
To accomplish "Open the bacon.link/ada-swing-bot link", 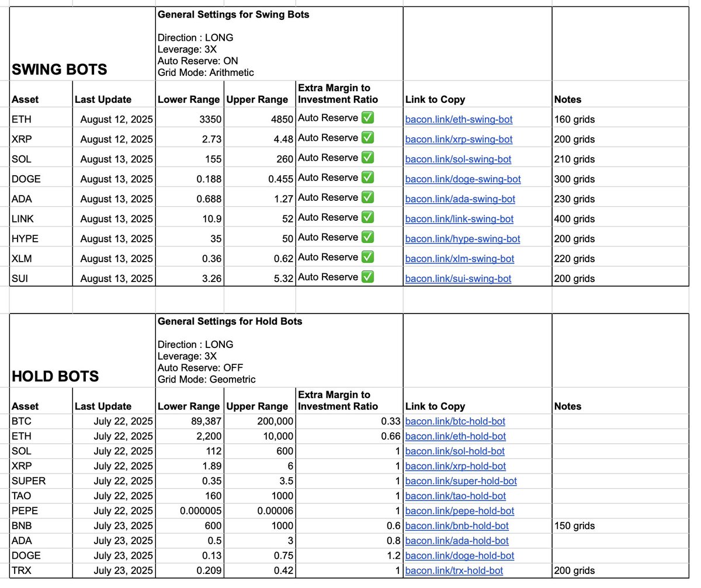I will click(x=460, y=199).
